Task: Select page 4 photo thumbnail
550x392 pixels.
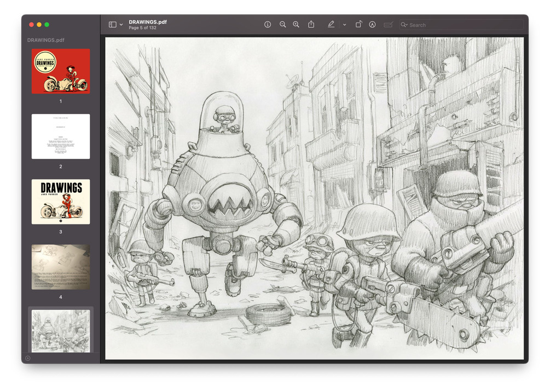Action: click(61, 267)
